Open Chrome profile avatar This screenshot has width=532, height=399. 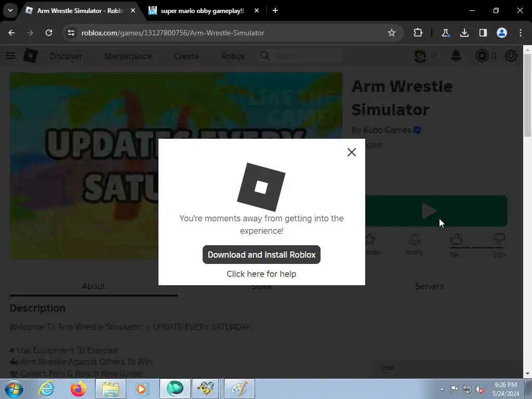(x=502, y=33)
